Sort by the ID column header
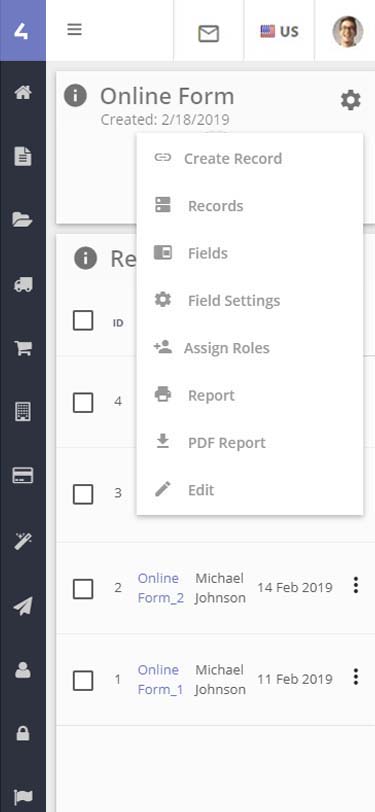 pyautogui.click(x=118, y=323)
